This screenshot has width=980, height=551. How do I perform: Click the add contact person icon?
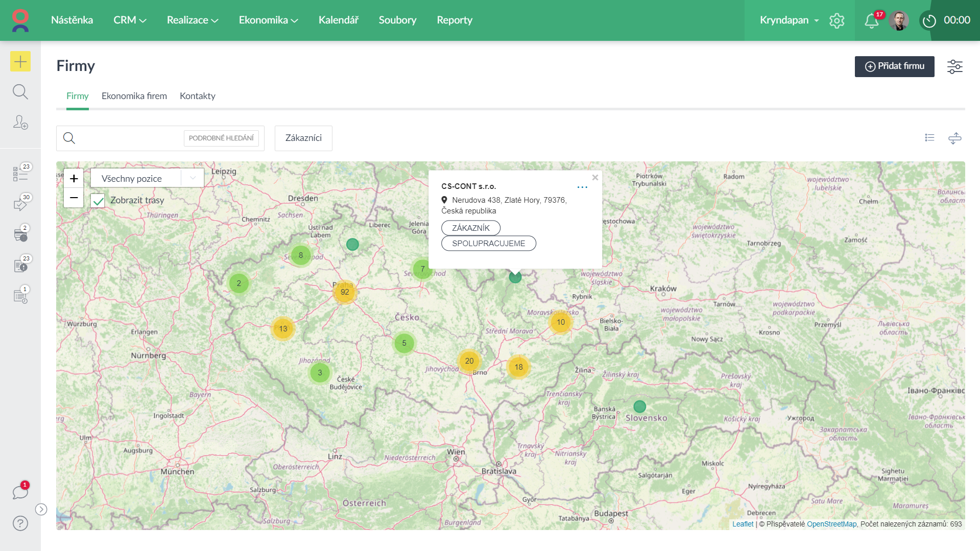point(20,123)
